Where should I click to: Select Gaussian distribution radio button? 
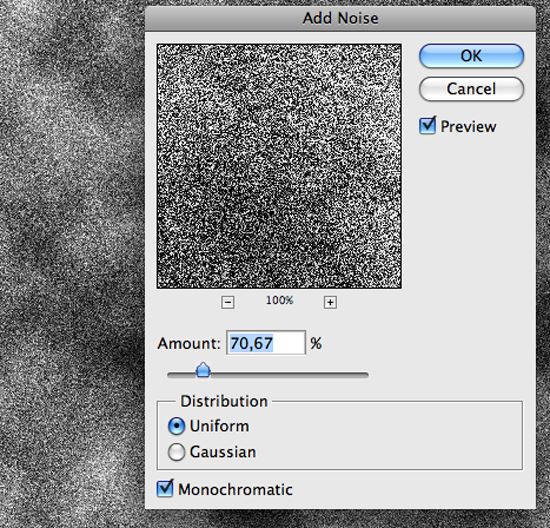coord(176,452)
